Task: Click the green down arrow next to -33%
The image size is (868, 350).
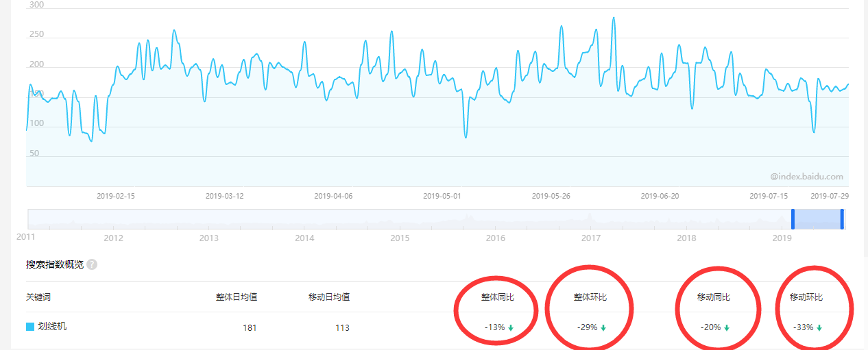Action: pos(819,328)
